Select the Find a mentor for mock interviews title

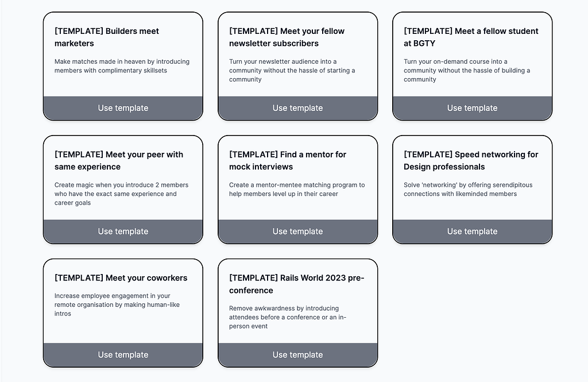288,161
